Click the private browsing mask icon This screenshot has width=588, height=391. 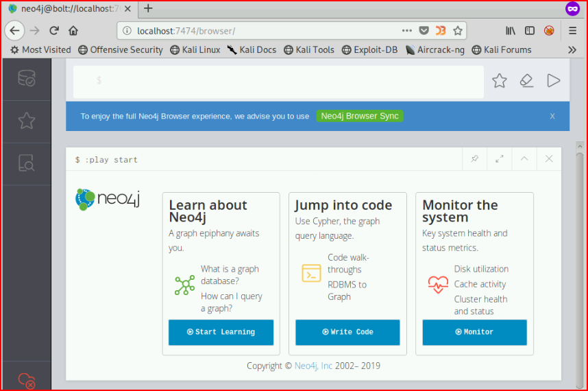point(573,9)
